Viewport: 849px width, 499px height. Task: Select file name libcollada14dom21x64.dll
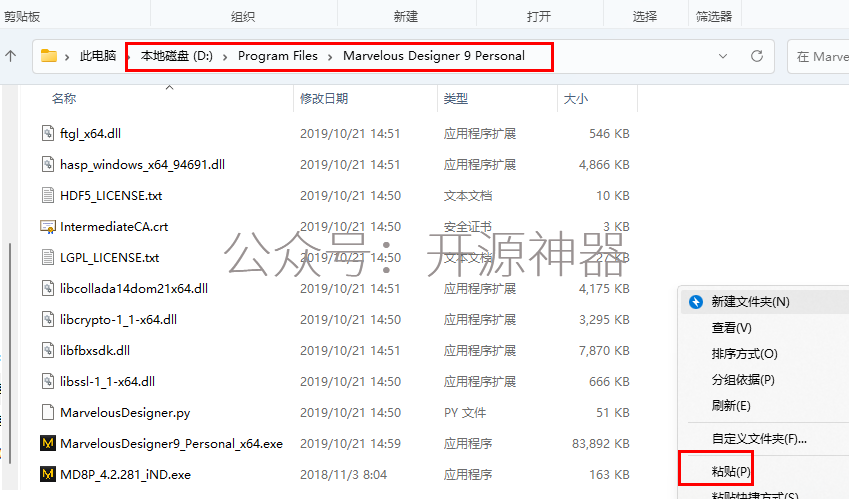pos(134,288)
